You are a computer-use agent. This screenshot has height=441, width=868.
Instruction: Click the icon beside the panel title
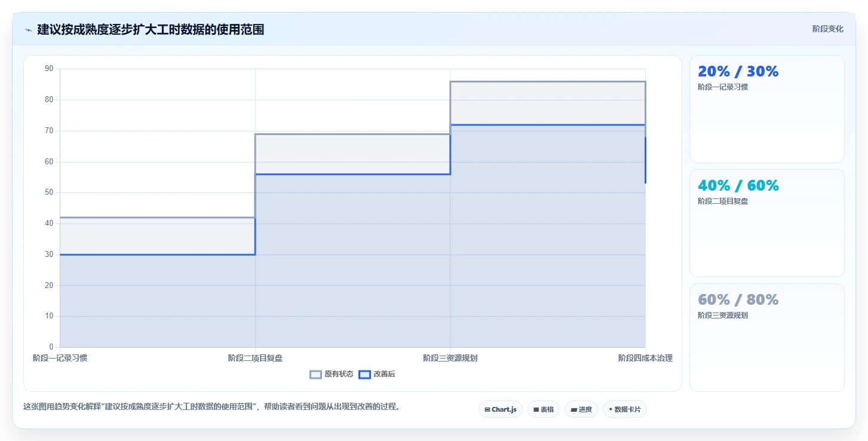click(28, 29)
